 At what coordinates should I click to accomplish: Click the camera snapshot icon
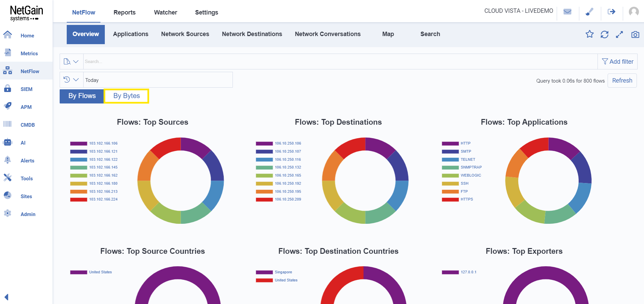coord(635,34)
